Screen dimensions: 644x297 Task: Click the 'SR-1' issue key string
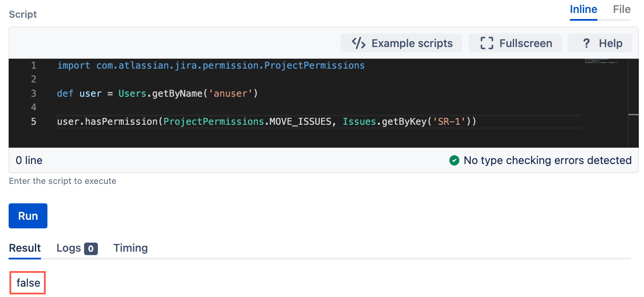[448, 122]
